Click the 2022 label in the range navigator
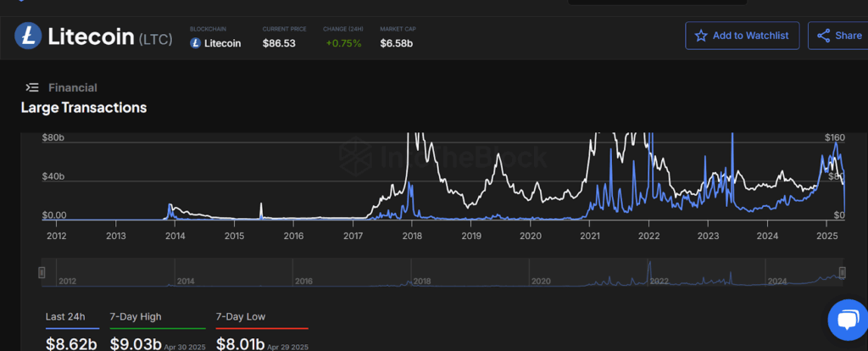 (x=659, y=281)
